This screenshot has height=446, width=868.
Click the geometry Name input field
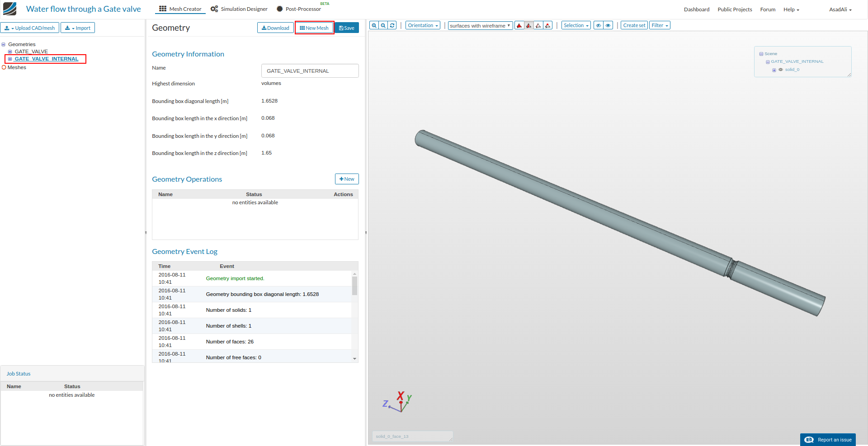click(x=310, y=71)
